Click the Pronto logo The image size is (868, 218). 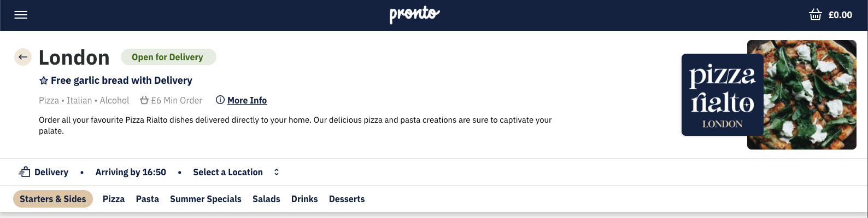[x=414, y=15]
